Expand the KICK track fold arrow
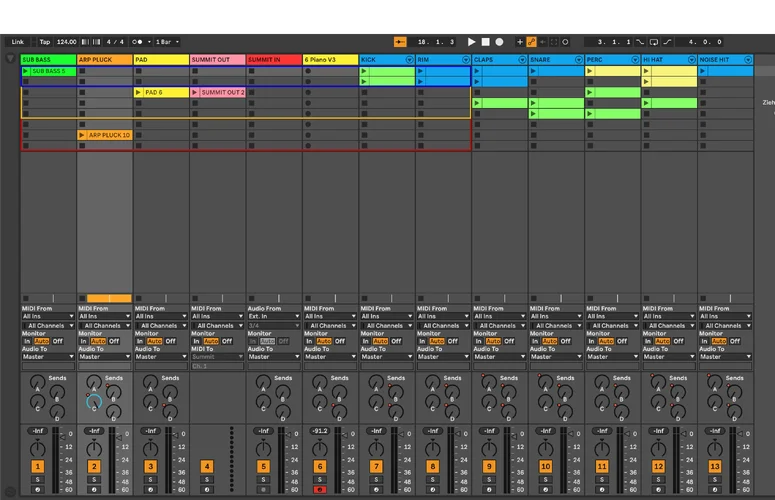Viewport: 775px width, 500px height. 409,60
